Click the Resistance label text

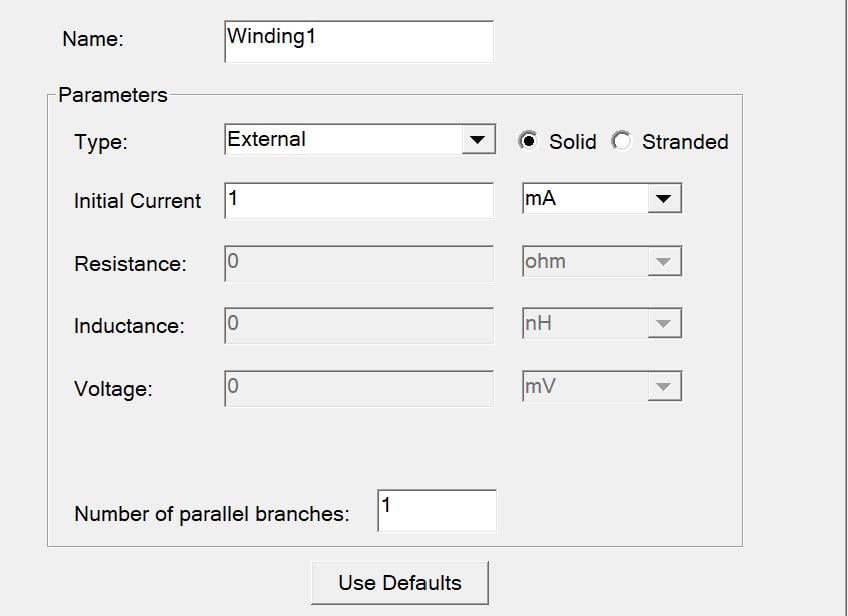pos(130,265)
